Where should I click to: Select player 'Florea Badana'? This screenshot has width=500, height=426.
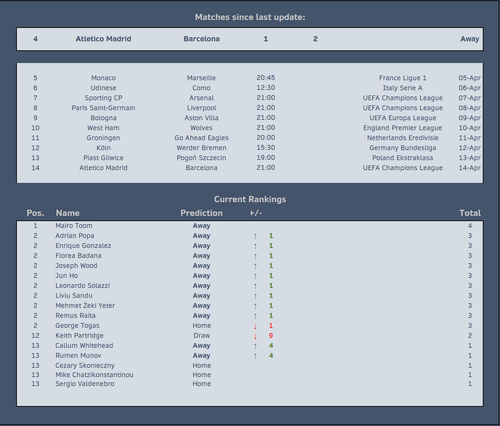click(x=78, y=256)
